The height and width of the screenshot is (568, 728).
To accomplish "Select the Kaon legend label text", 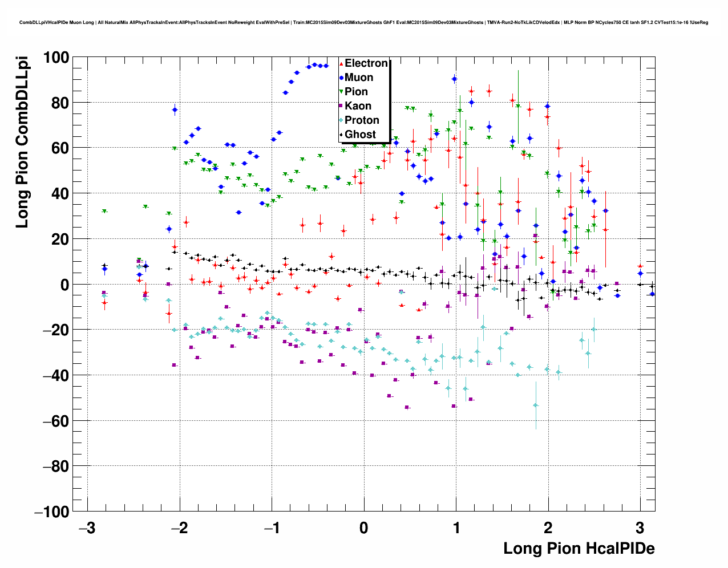I will click(x=358, y=106).
